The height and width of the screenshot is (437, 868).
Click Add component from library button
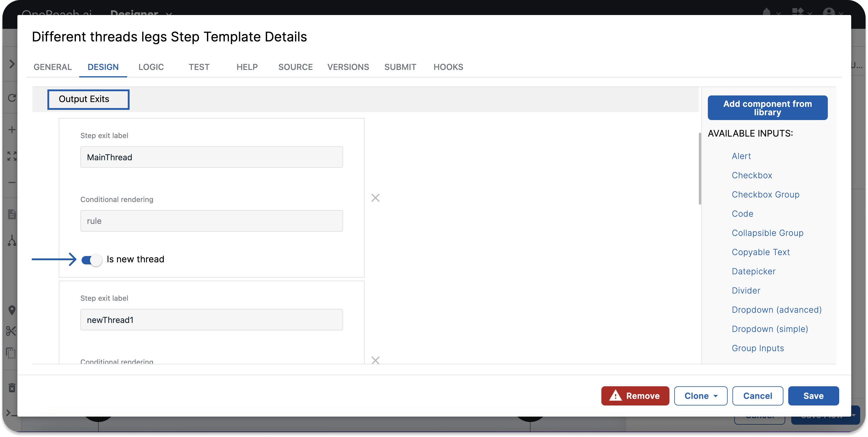(x=767, y=108)
